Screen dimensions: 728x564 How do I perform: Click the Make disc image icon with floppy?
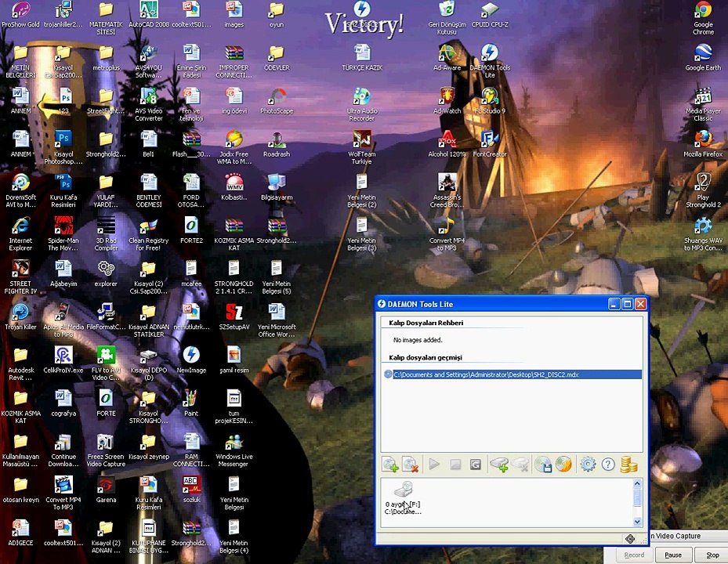coord(543,465)
